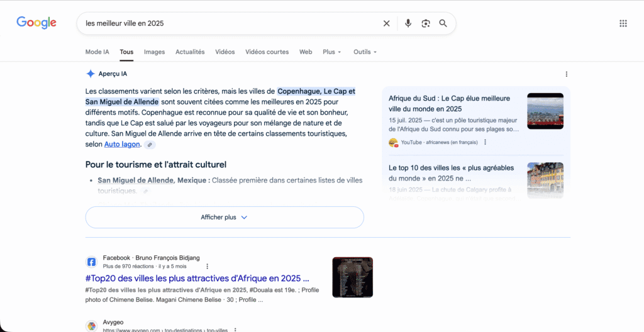Click the Avygeo site favicon
Viewport: 644px width, 332px height.
pos(91,326)
